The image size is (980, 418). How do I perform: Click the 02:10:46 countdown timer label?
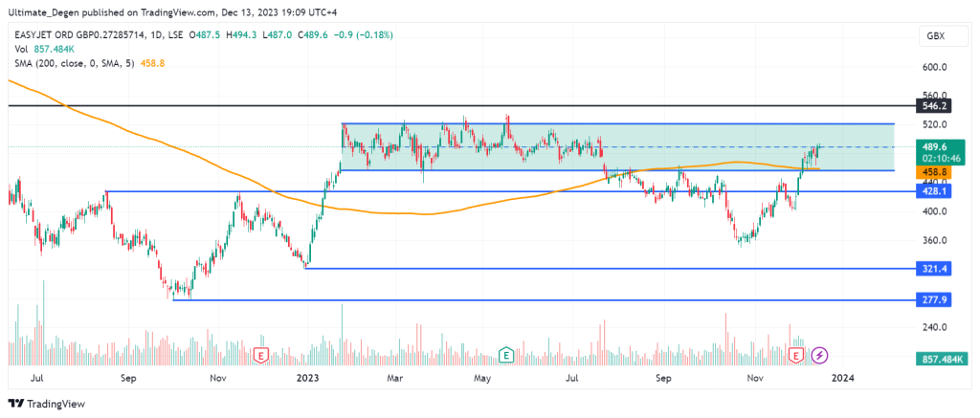[x=941, y=159]
